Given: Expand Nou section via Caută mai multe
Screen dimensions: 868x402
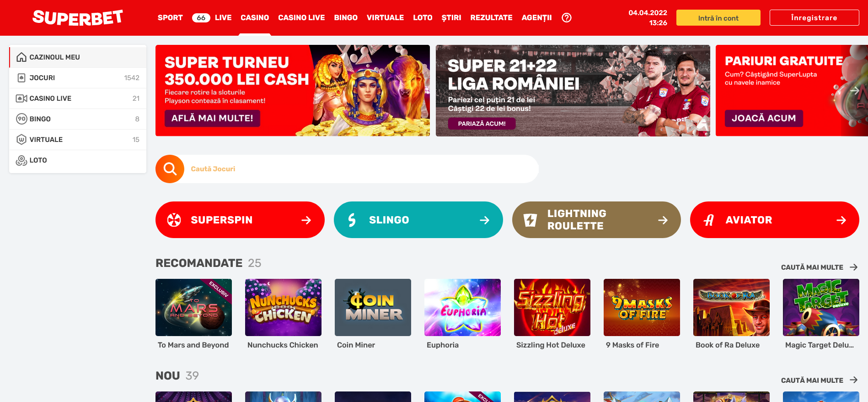Looking at the screenshot, I should click(819, 380).
